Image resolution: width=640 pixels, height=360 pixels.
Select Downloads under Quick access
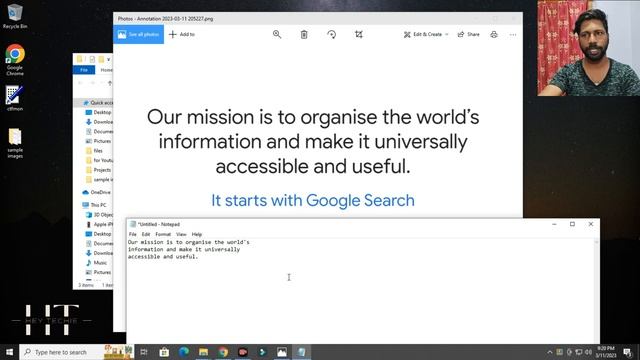pos(98,122)
